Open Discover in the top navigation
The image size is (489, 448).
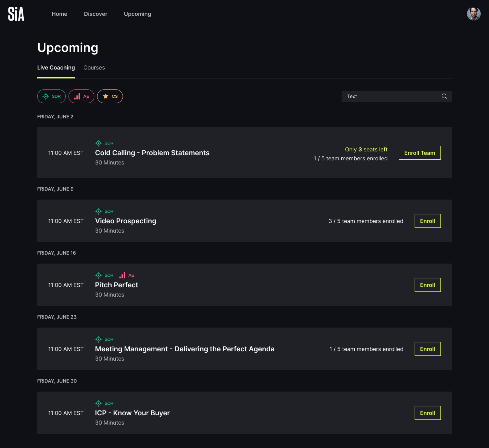[96, 14]
